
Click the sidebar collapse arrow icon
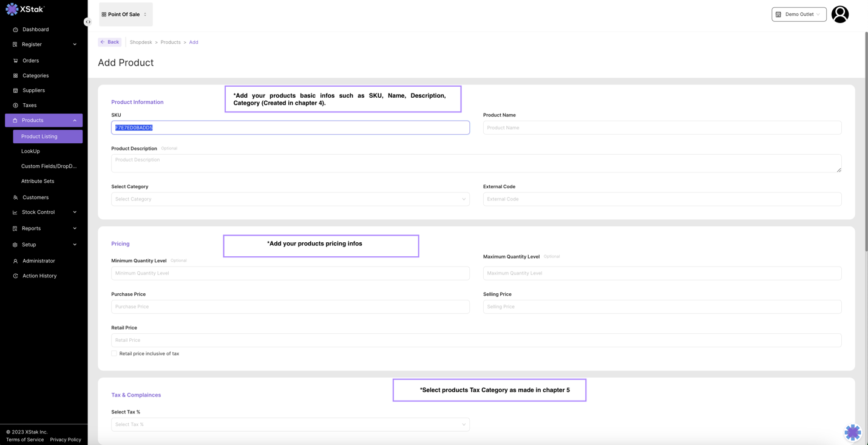point(88,22)
